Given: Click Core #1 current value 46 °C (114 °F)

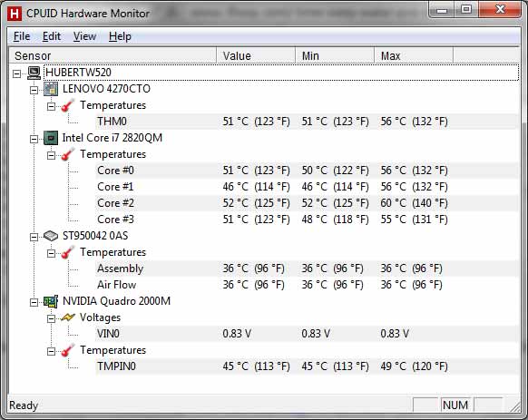Looking at the screenshot, I should click(x=256, y=187).
